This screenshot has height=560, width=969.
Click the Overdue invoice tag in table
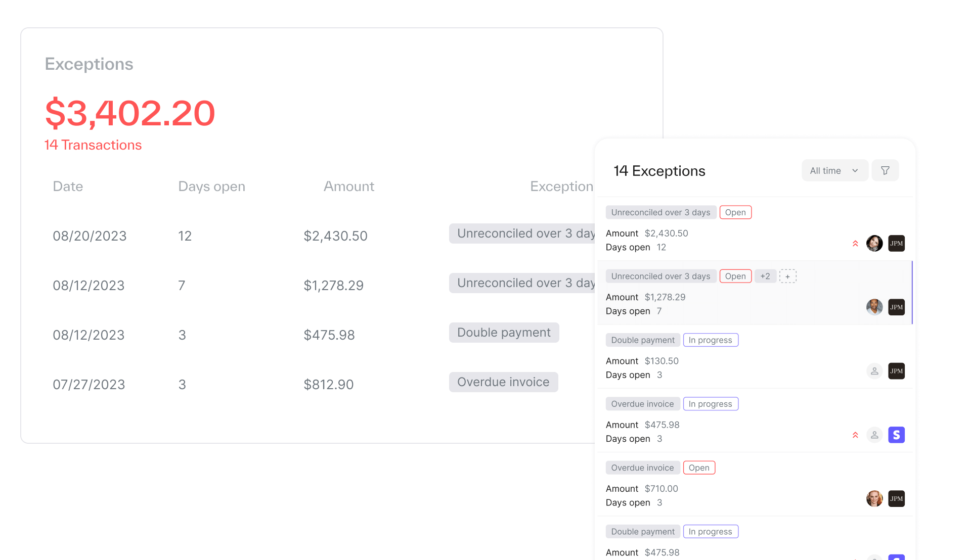coord(503,382)
